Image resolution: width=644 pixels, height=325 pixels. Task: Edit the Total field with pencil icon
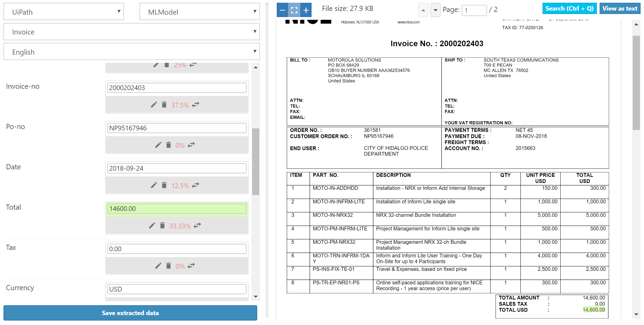(x=152, y=225)
